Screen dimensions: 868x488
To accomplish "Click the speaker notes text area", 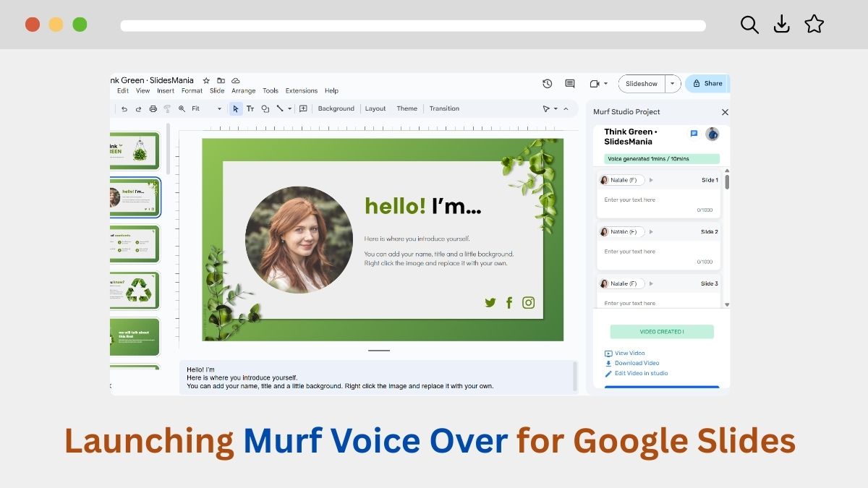I will (379, 378).
